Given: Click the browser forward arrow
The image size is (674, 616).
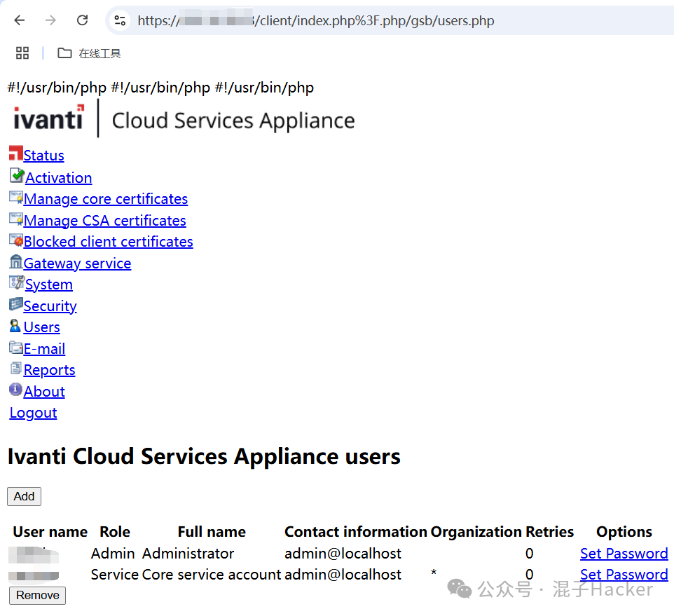Looking at the screenshot, I should (50, 20).
